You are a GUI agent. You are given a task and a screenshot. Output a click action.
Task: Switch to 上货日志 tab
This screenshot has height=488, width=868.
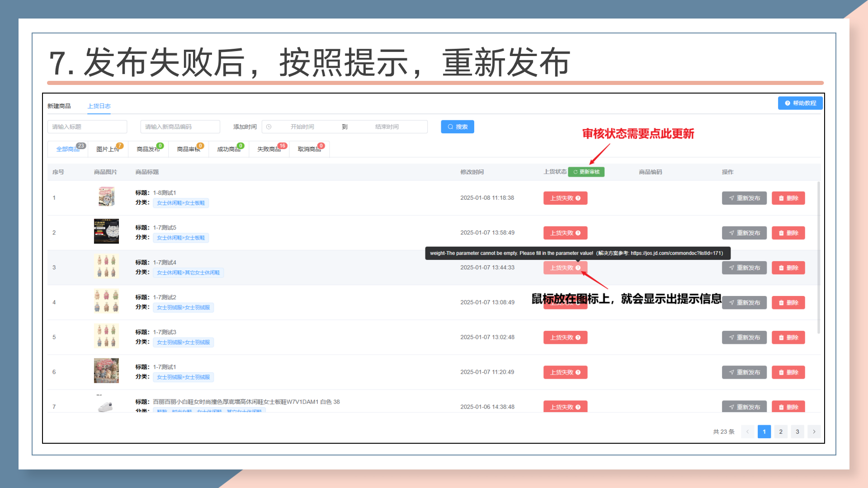click(99, 106)
